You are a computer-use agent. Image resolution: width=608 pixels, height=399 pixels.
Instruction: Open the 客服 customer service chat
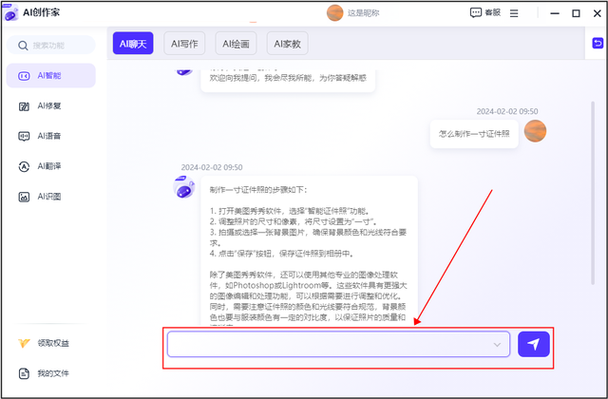485,13
